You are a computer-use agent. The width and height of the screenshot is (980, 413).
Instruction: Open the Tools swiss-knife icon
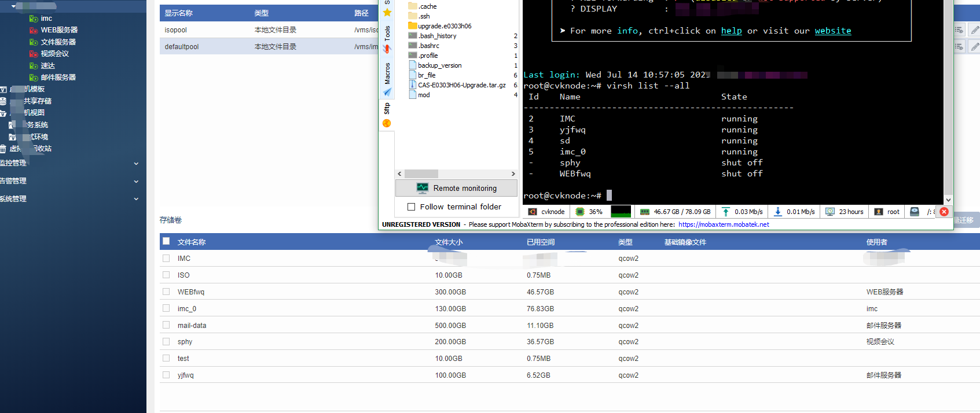387,49
